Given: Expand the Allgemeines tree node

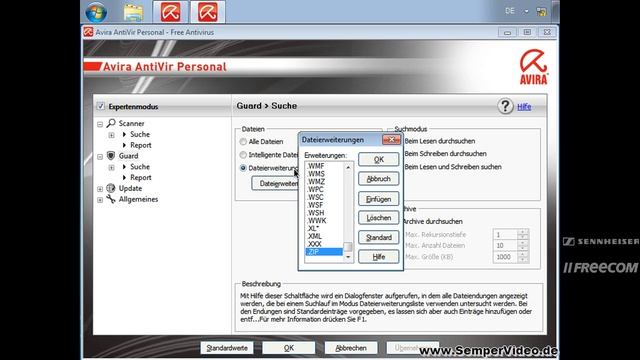Looking at the screenshot, I should pyautogui.click(x=100, y=200).
